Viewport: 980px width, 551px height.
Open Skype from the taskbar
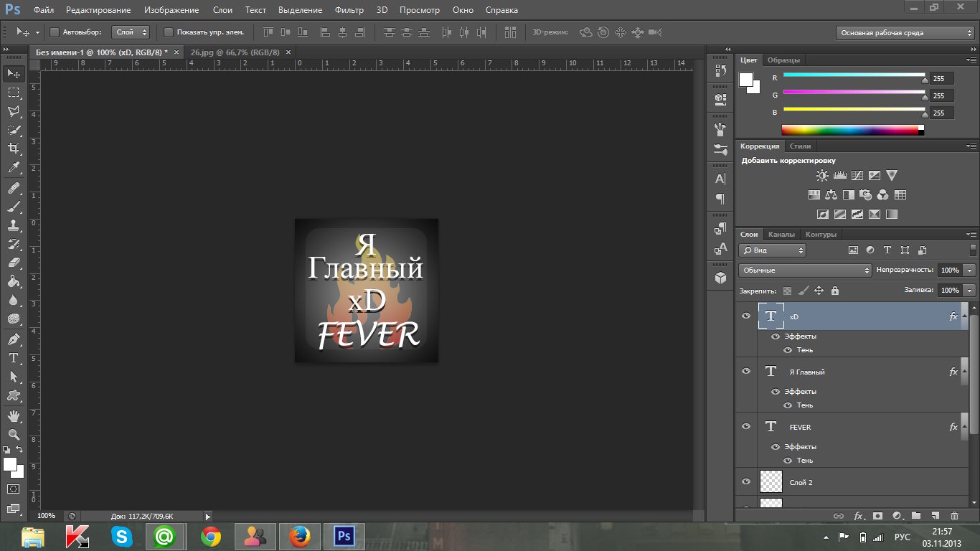[122, 536]
